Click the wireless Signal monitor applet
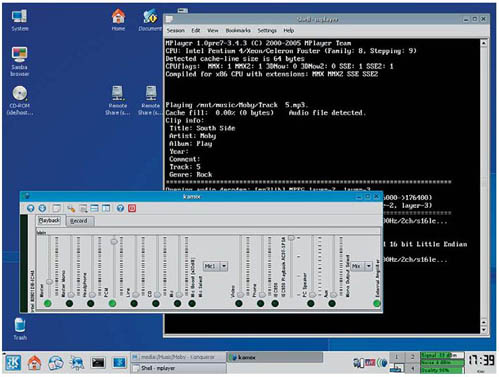The height and width of the screenshot is (377, 499). tap(442, 363)
